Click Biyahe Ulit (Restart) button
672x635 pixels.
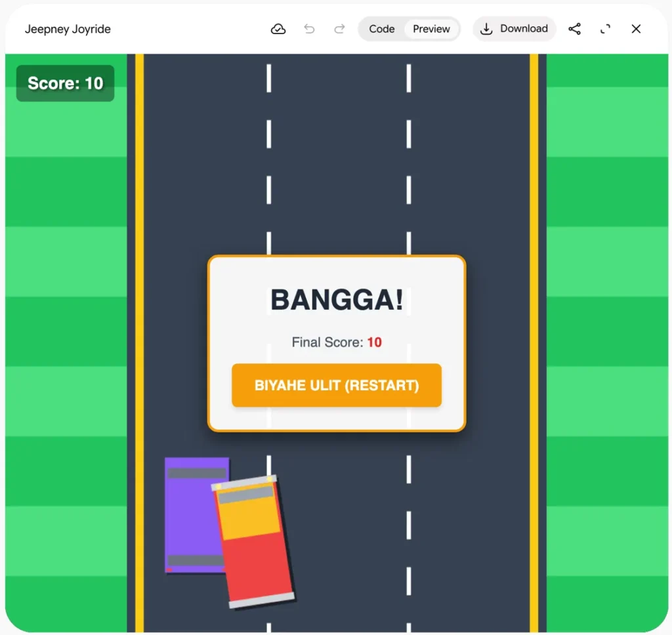[337, 385]
